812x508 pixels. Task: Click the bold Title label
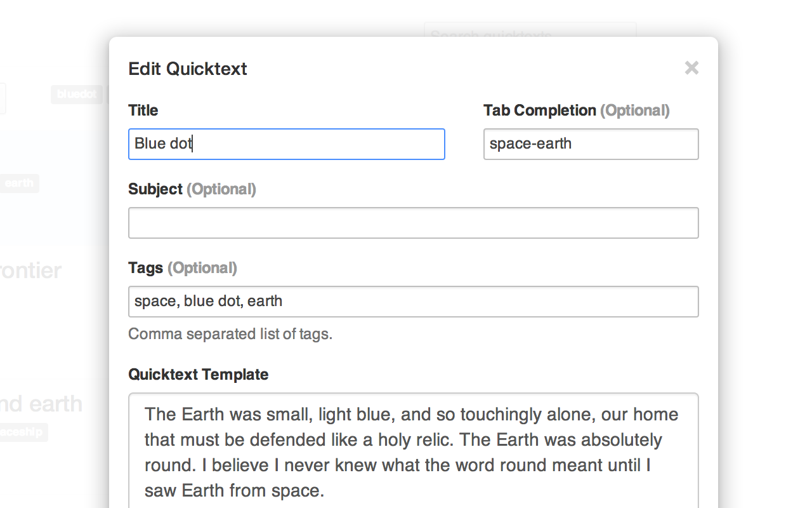[143, 110]
